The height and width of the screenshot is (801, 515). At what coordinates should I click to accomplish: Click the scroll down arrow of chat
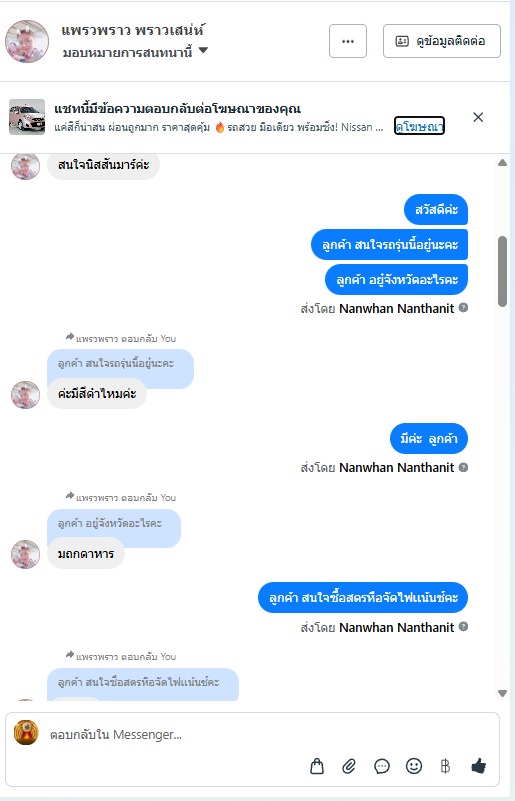click(502, 694)
